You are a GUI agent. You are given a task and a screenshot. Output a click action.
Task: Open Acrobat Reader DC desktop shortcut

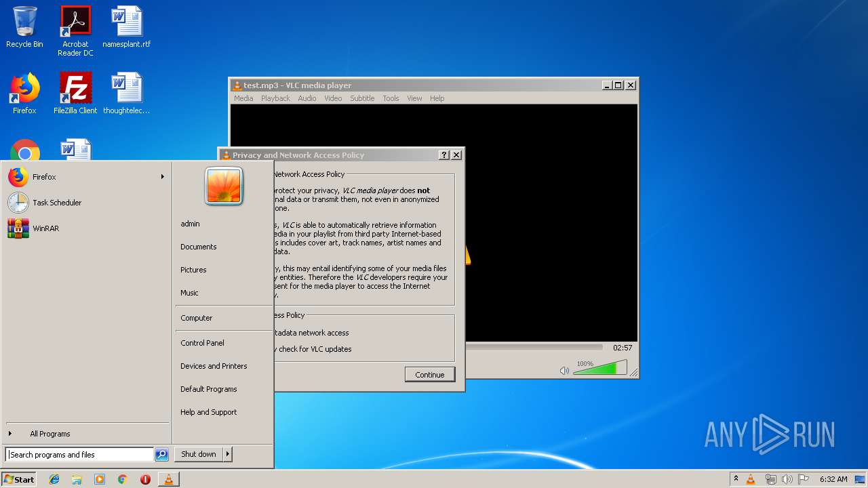pos(75,31)
